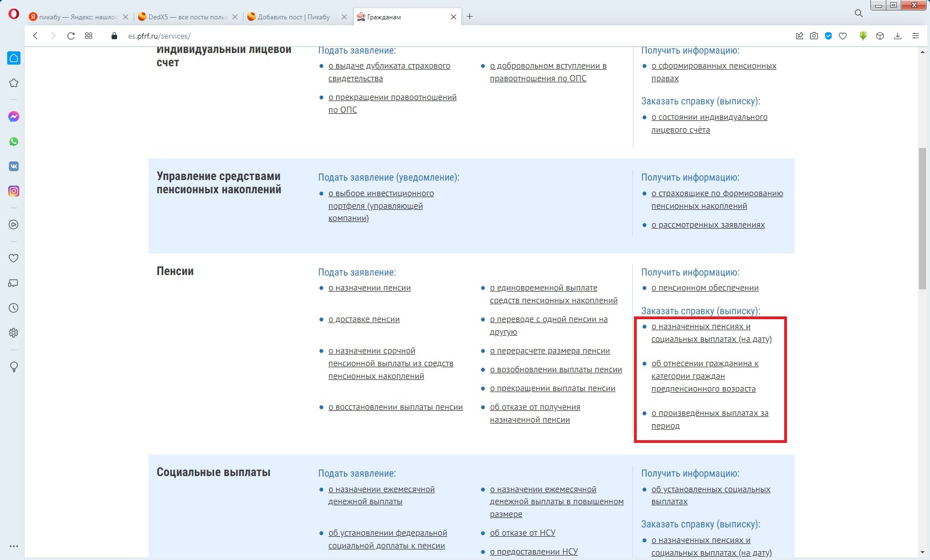Viewport: 930px width, 560px height.
Task: Open the heart icon in the sidebar
Action: 14,258
